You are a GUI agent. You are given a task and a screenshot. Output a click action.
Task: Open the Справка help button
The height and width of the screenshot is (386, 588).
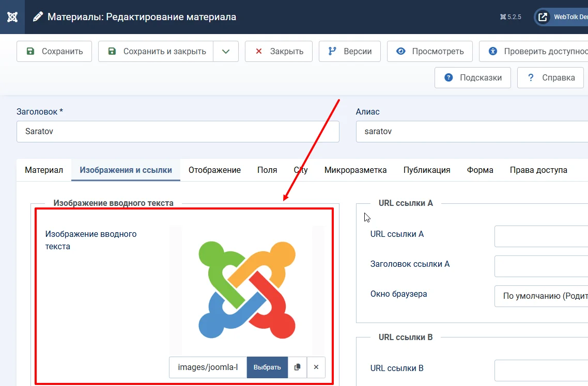point(550,77)
